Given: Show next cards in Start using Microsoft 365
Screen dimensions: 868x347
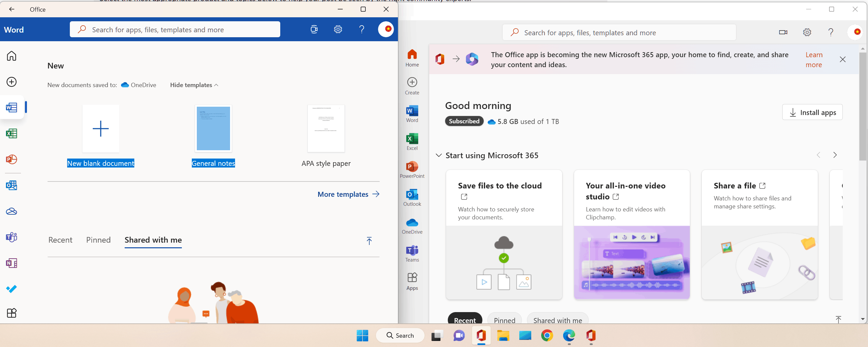Looking at the screenshot, I should pos(835,155).
